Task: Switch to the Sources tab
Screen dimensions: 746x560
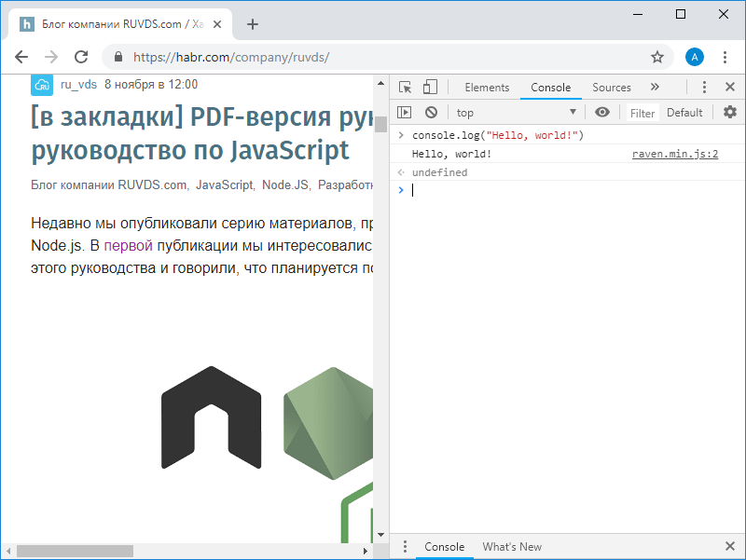Action: pyautogui.click(x=612, y=88)
